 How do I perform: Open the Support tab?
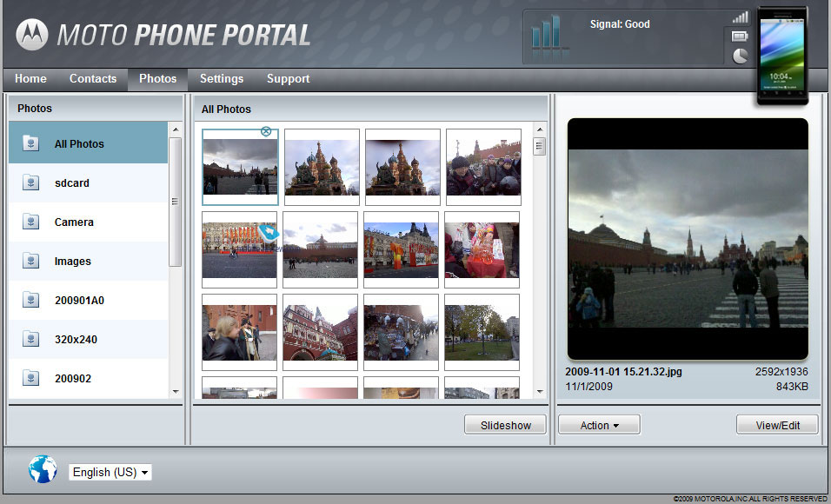(x=289, y=79)
